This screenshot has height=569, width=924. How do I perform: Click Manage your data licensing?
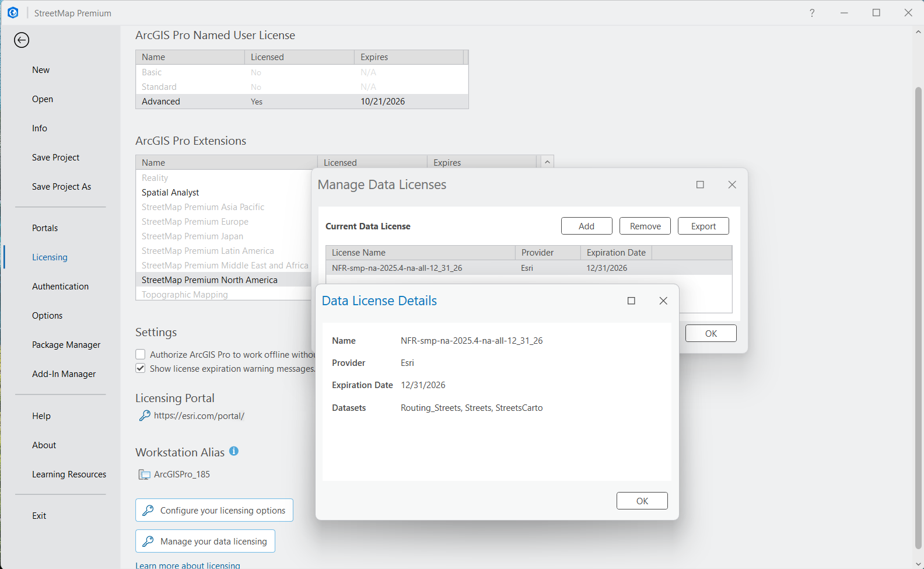coord(205,541)
